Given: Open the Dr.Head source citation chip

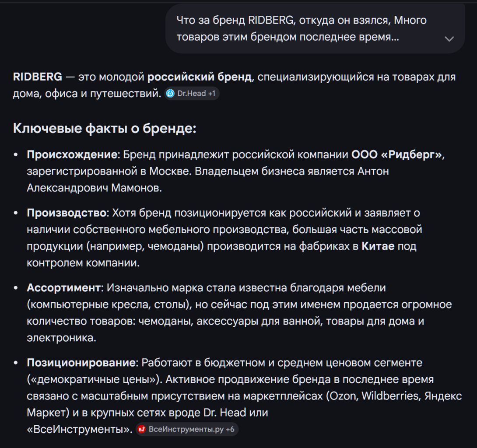Looking at the screenshot, I should coord(191,94).
